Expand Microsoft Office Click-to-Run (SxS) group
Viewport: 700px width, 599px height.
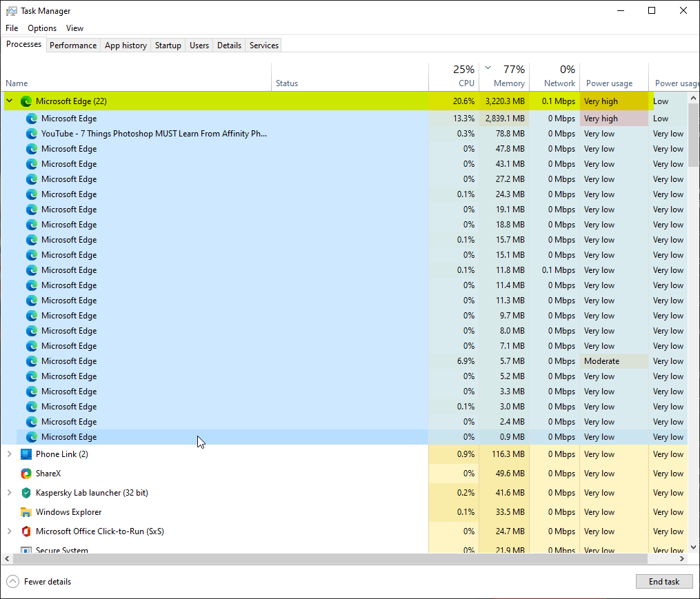(10, 531)
